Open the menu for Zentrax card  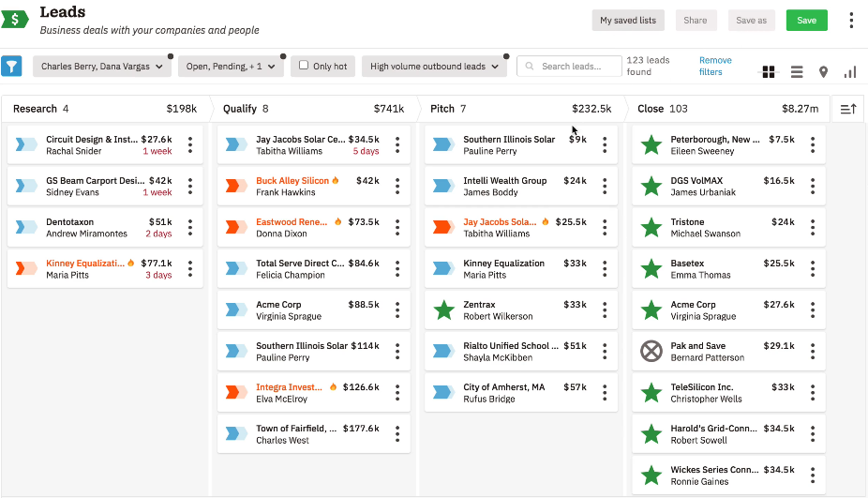click(x=605, y=310)
